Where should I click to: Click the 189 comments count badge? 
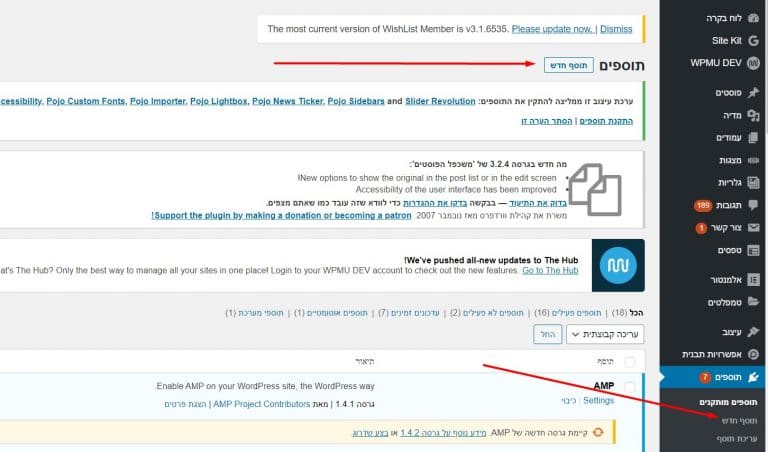click(x=703, y=205)
